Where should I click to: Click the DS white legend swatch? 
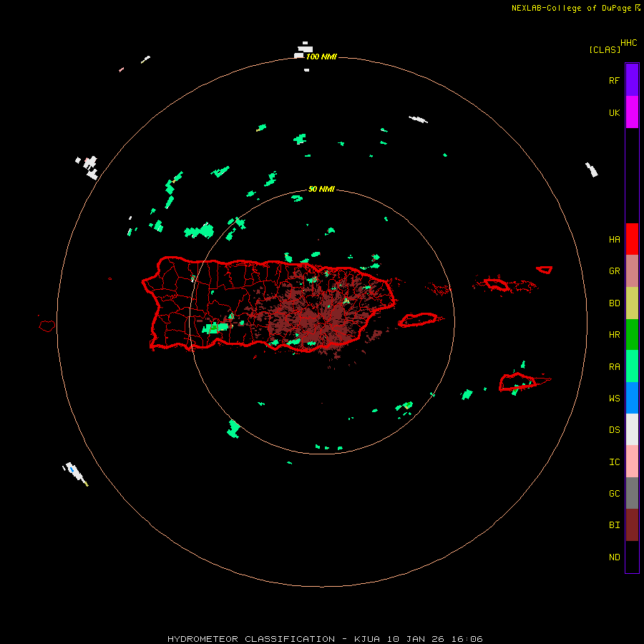[632, 429]
